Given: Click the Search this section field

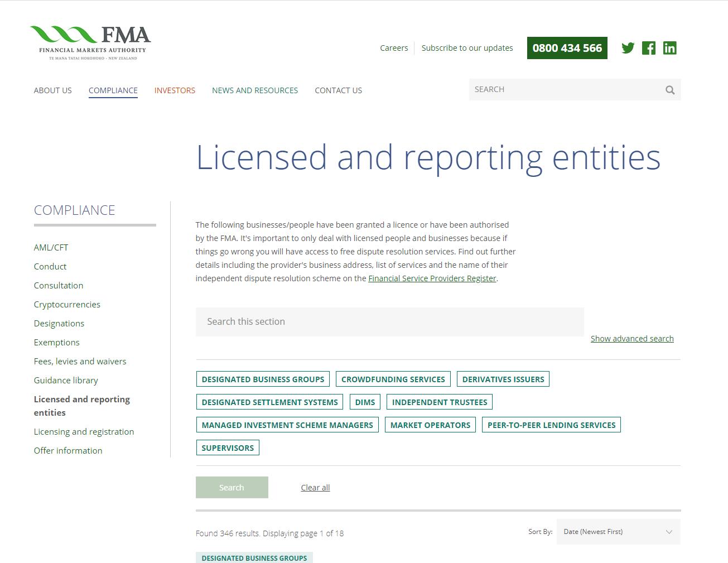Looking at the screenshot, I should [x=389, y=322].
